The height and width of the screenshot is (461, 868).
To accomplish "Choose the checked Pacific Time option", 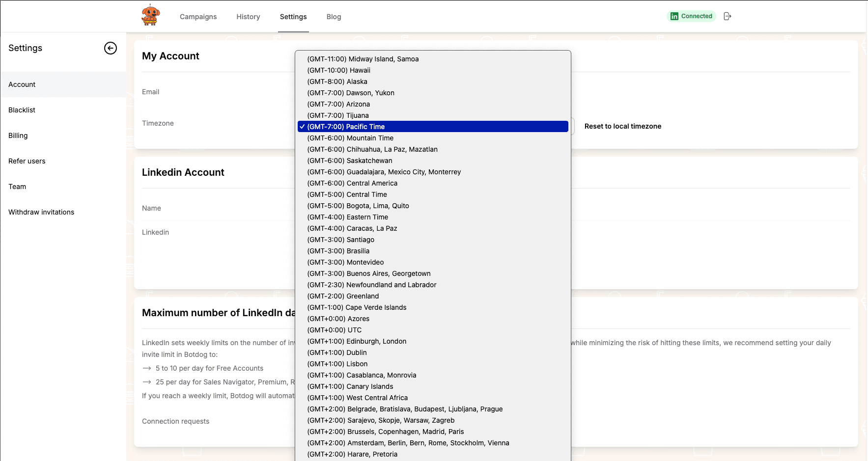I will click(346, 127).
